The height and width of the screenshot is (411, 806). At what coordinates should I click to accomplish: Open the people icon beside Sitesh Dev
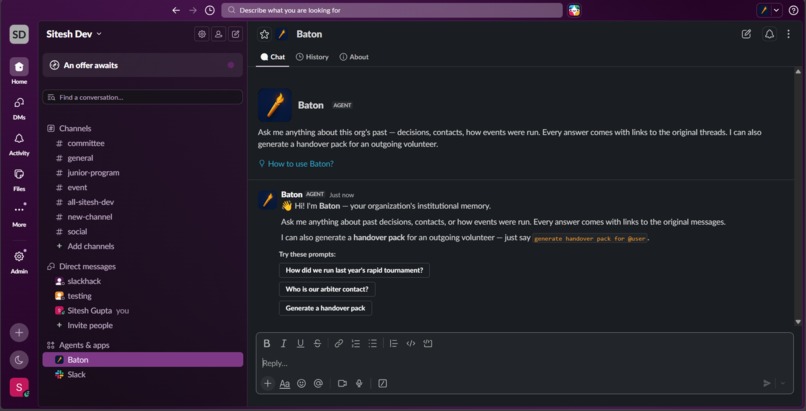(218, 34)
